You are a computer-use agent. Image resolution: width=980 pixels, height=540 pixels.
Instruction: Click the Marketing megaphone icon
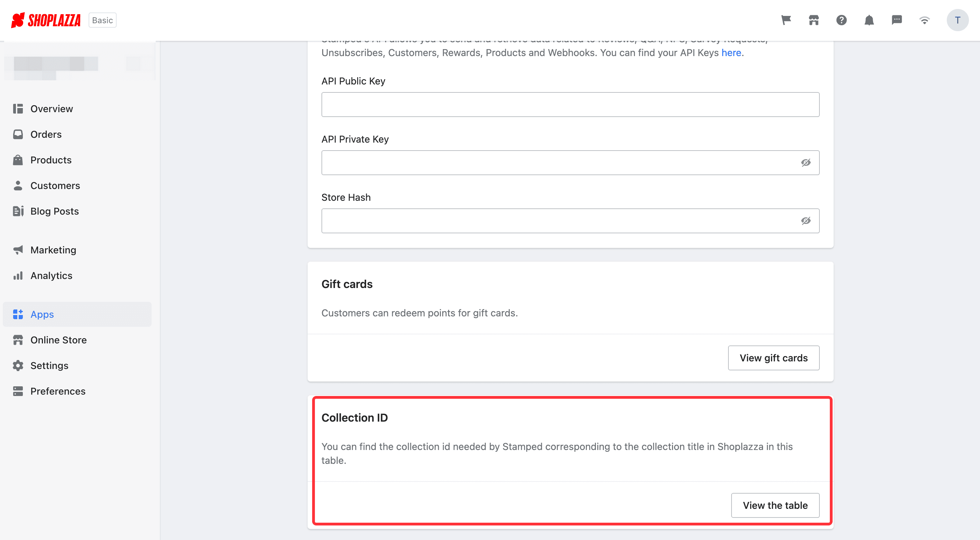point(18,250)
